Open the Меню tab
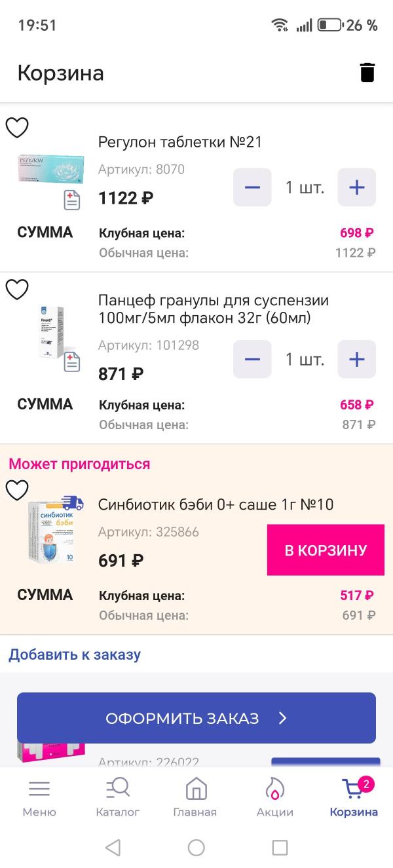 pyautogui.click(x=39, y=797)
